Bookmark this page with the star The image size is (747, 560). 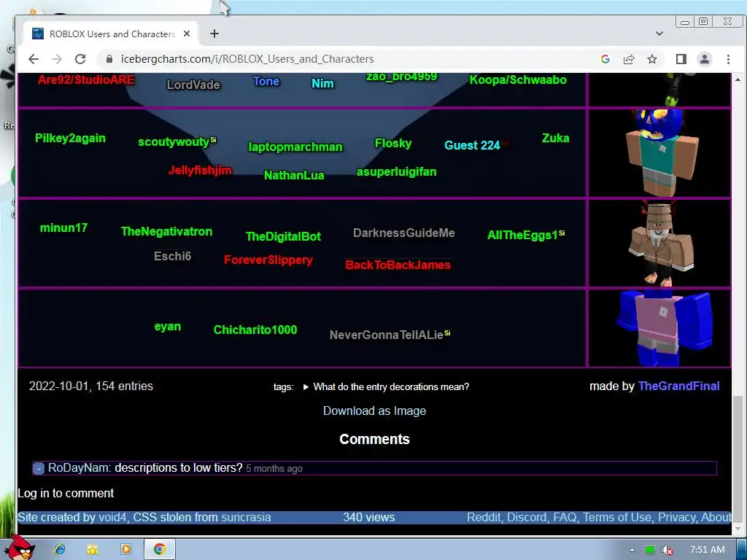652,59
